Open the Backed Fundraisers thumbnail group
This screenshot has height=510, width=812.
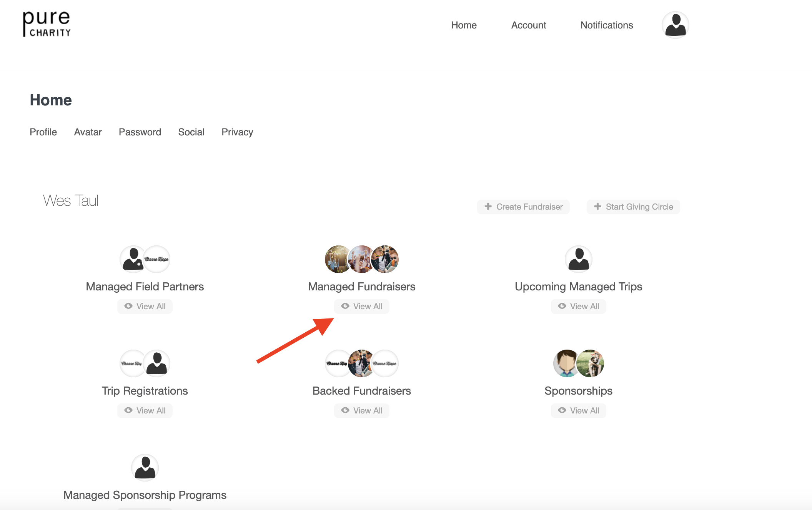362,363
